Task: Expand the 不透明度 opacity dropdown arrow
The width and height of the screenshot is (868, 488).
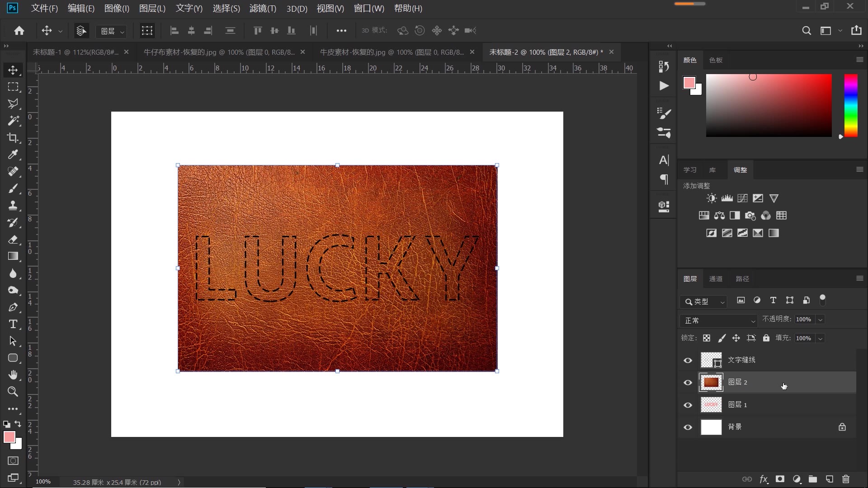Action: tap(820, 319)
